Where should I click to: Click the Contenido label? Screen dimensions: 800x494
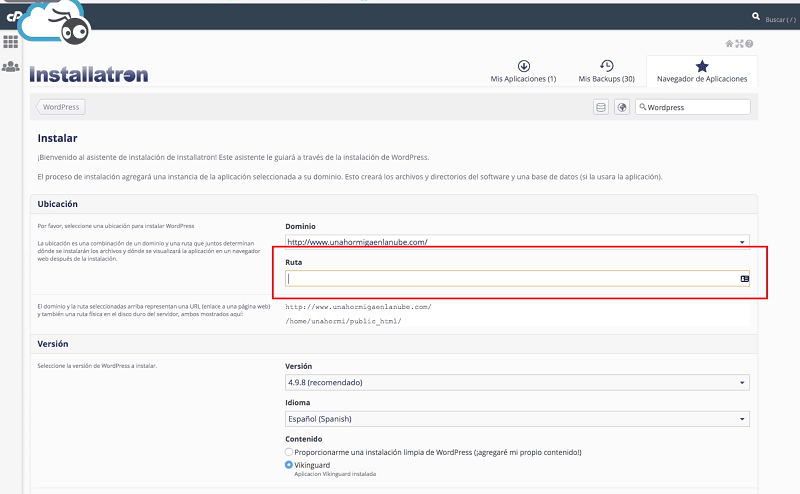[x=304, y=439]
